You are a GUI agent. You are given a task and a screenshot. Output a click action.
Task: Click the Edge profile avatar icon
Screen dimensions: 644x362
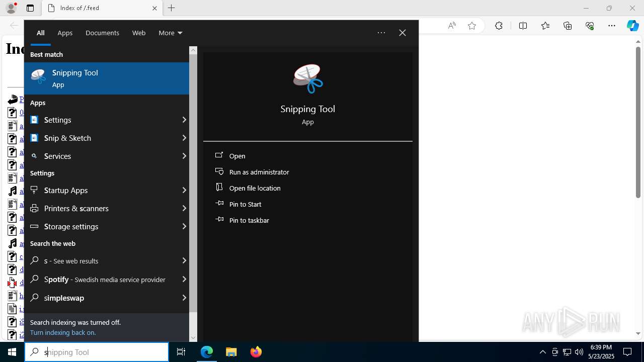11,8
